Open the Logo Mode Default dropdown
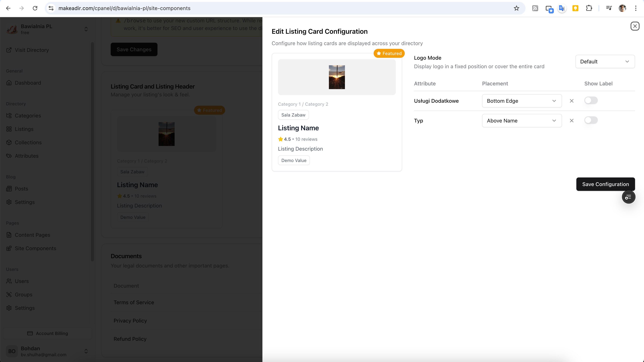 (605, 62)
